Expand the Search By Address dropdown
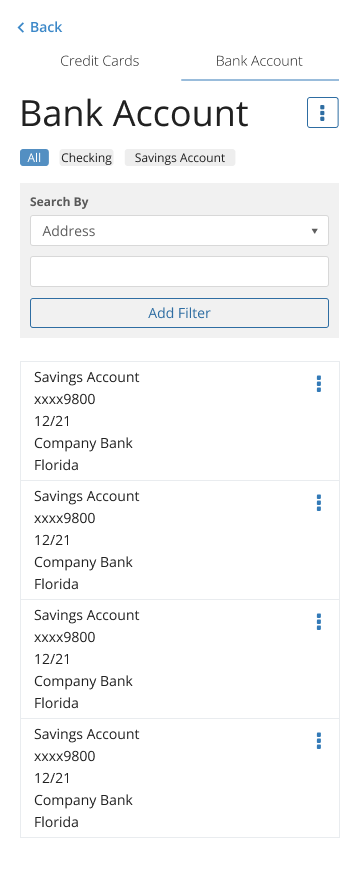 click(x=179, y=230)
